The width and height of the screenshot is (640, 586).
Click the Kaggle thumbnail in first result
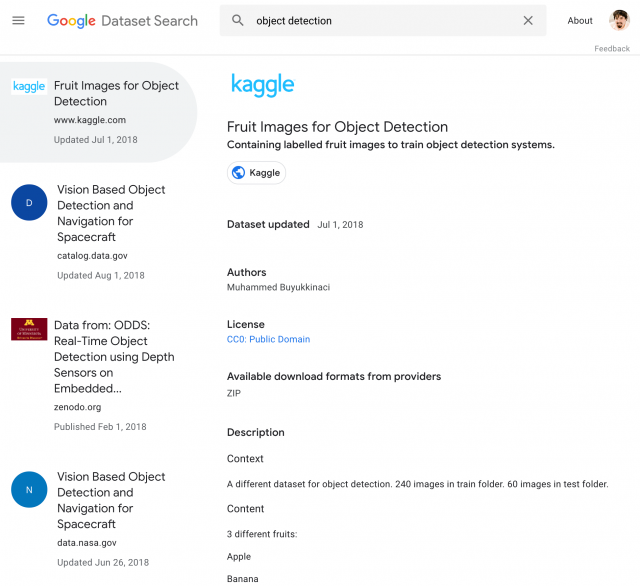click(x=29, y=87)
